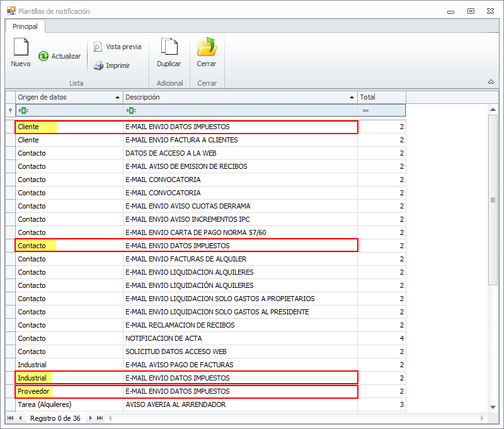Click the Tarea (Alquileres) cell
Viewport: 504px width, 429px height.
(69, 404)
